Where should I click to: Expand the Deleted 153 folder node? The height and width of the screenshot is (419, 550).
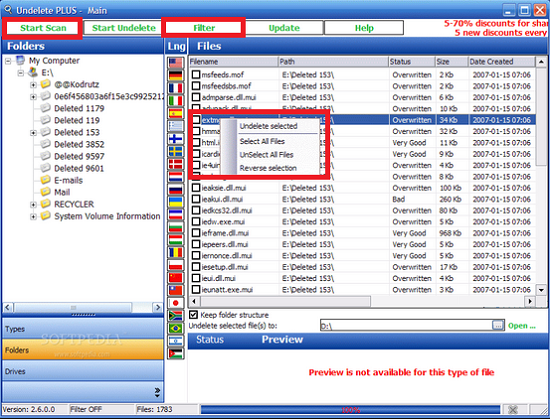click(33, 133)
